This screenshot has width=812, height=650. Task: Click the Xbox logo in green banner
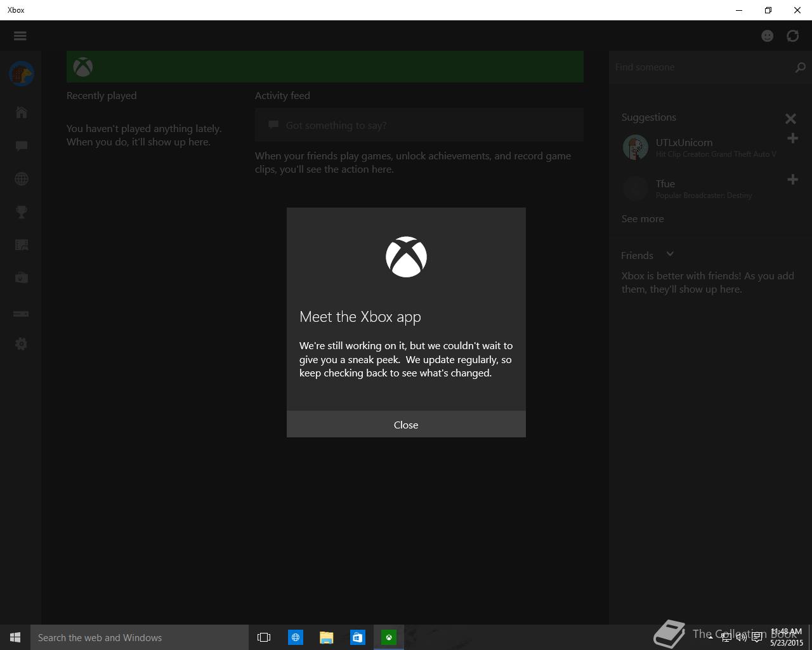pyautogui.click(x=83, y=67)
